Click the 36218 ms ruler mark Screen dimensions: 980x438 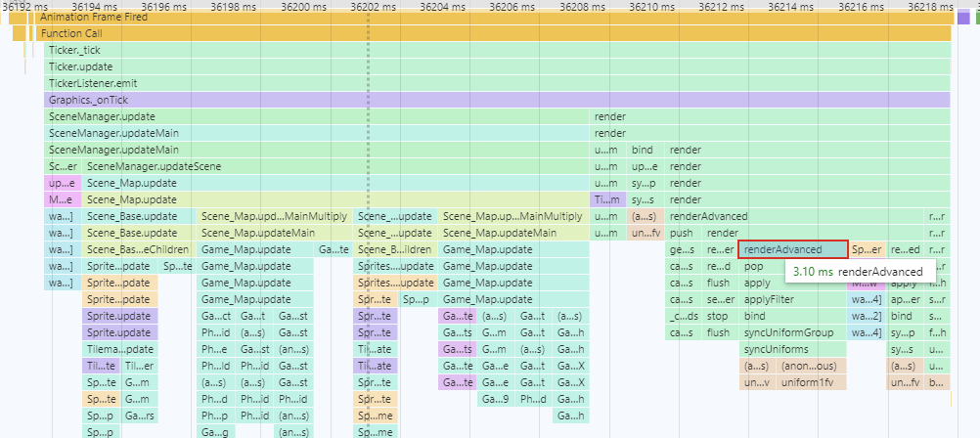[x=931, y=6]
